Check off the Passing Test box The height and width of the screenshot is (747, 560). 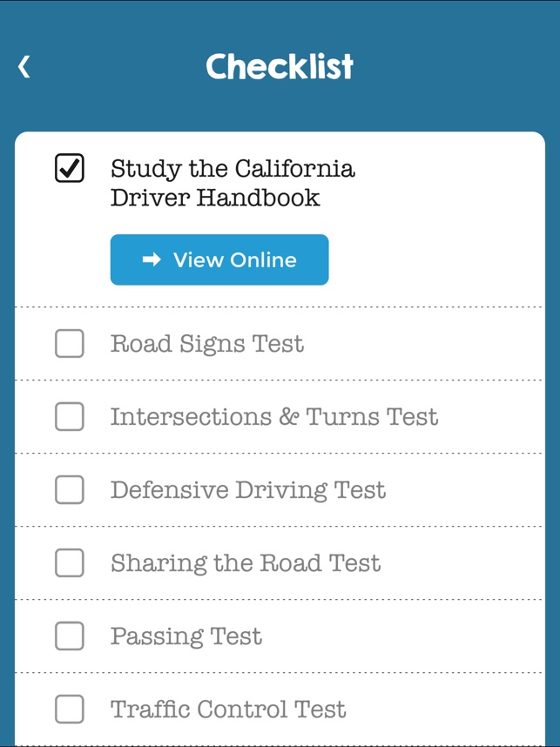[70, 636]
